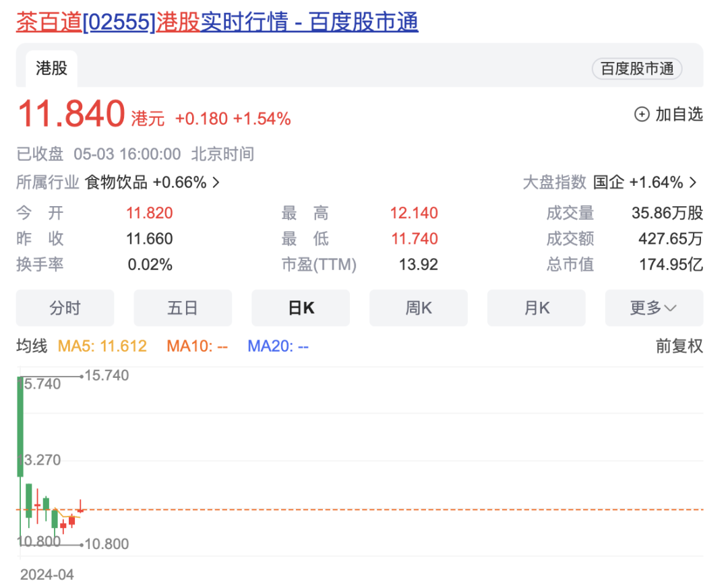Click the 15.740 high price marker
This screenshot has height=584, width=728.
coord(107,375)
